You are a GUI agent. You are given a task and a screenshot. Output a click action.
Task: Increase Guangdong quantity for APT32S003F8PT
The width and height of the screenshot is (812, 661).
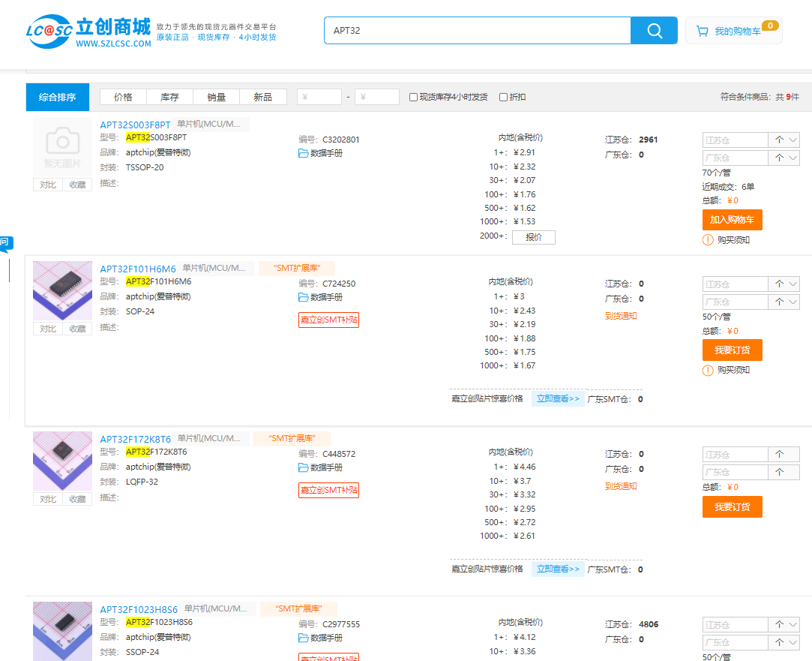(779, 158)
